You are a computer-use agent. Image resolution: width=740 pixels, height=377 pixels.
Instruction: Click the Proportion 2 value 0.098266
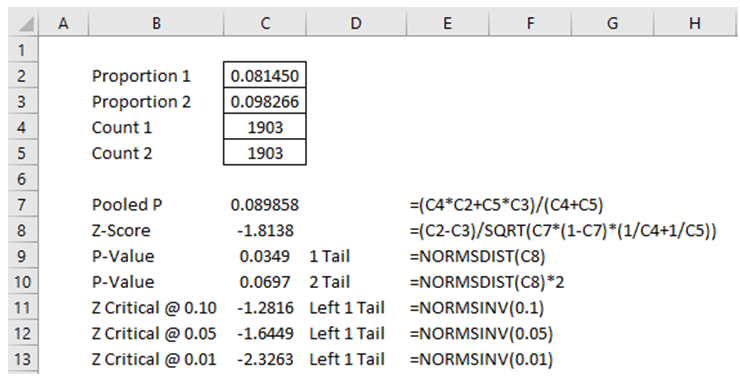(265, 102)
